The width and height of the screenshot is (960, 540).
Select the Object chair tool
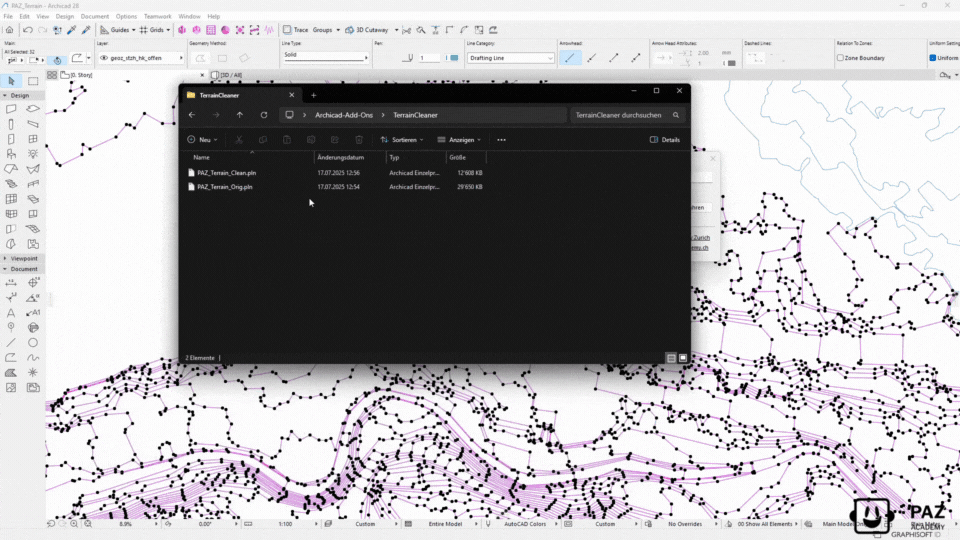(x=11, y=154)
